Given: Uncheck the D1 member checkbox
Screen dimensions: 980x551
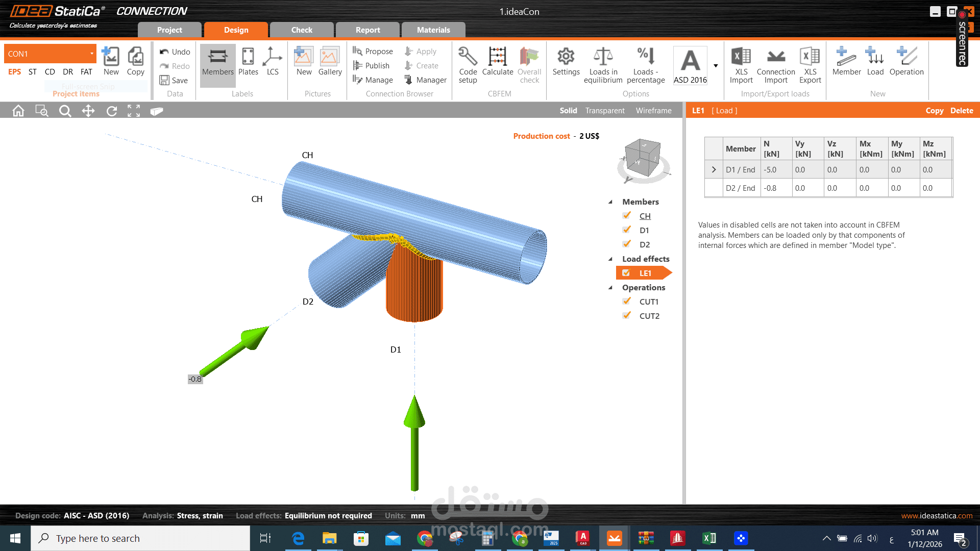Looking at the screenshot, I should [627, 230].
